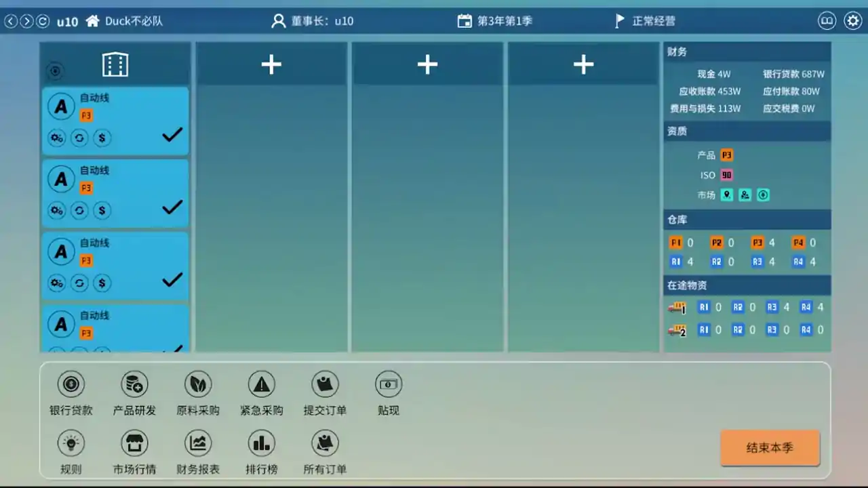Click the regional map market badge
This screenshot has width=868, height=488.
pyautogui.click(x=745, y=195)
